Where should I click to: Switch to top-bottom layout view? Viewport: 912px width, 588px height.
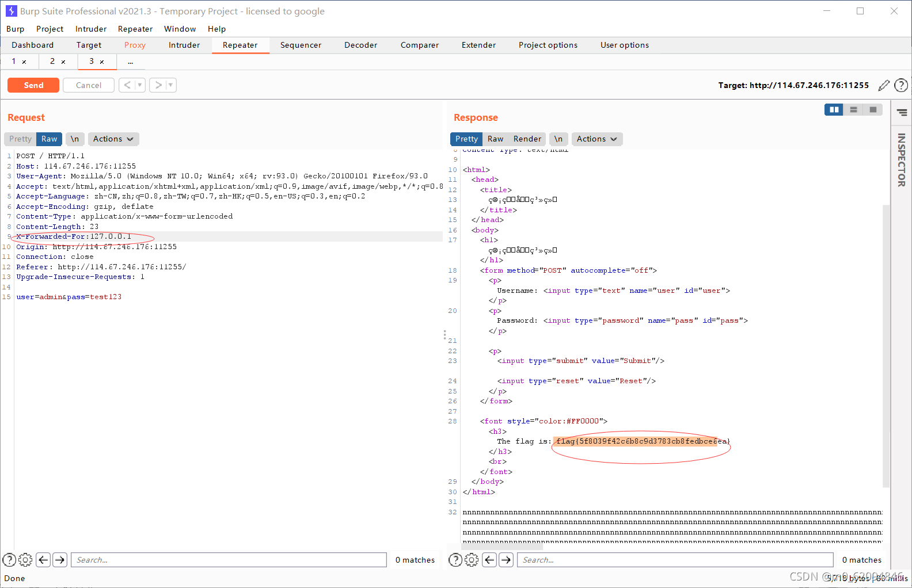(x=853, y=109)
